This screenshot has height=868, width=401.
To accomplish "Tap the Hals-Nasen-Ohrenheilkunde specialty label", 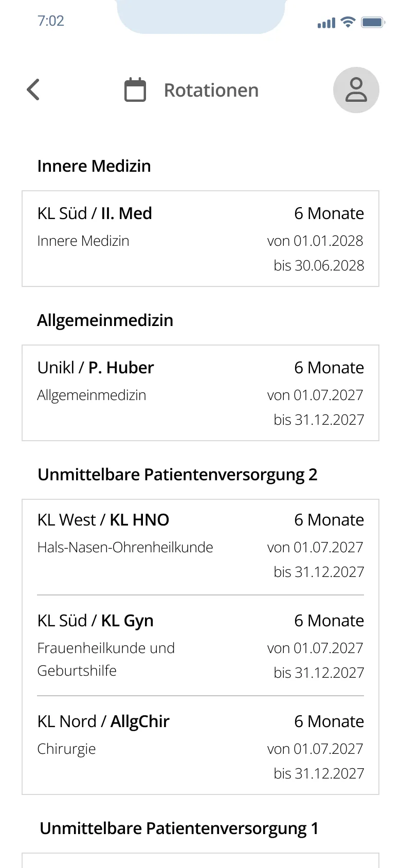I will (125, 548).
